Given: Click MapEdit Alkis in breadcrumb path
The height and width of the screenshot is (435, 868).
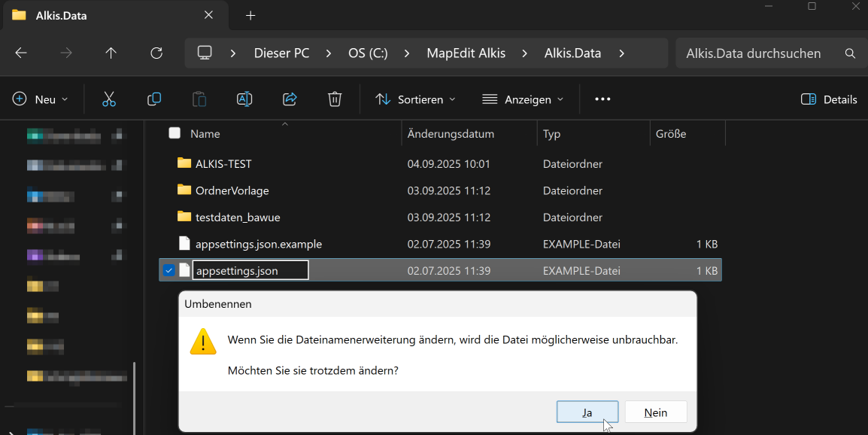Looking at the screenshot, I should click(466, 53).
